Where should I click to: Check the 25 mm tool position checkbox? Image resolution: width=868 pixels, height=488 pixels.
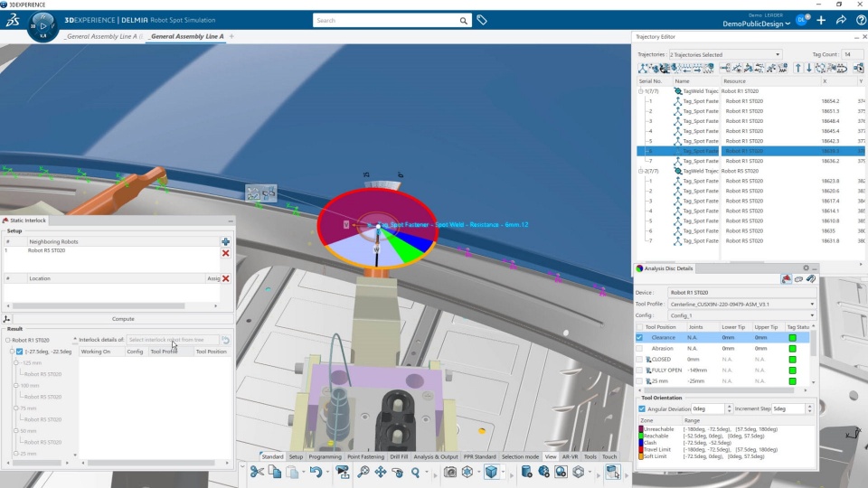pos(639,381)
